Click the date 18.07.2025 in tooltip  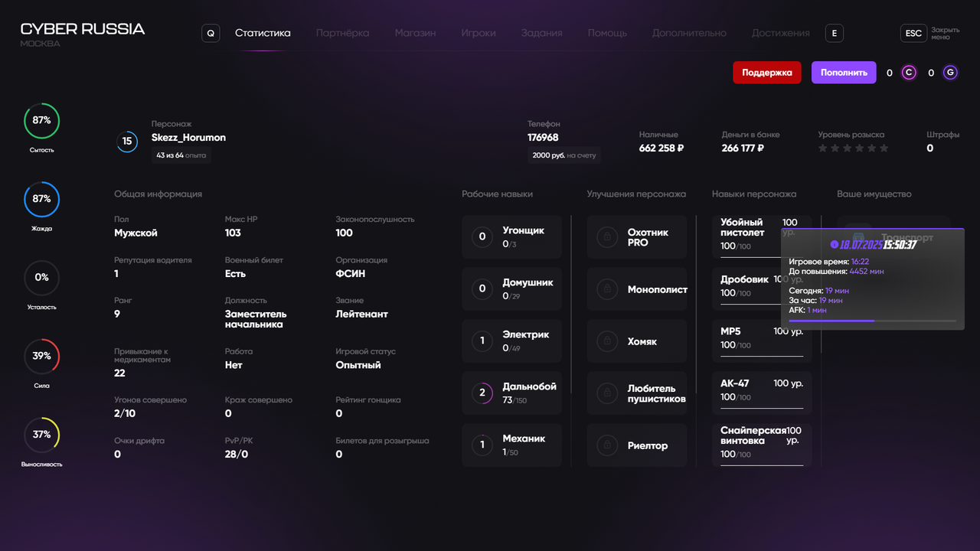tap(861, 245)
